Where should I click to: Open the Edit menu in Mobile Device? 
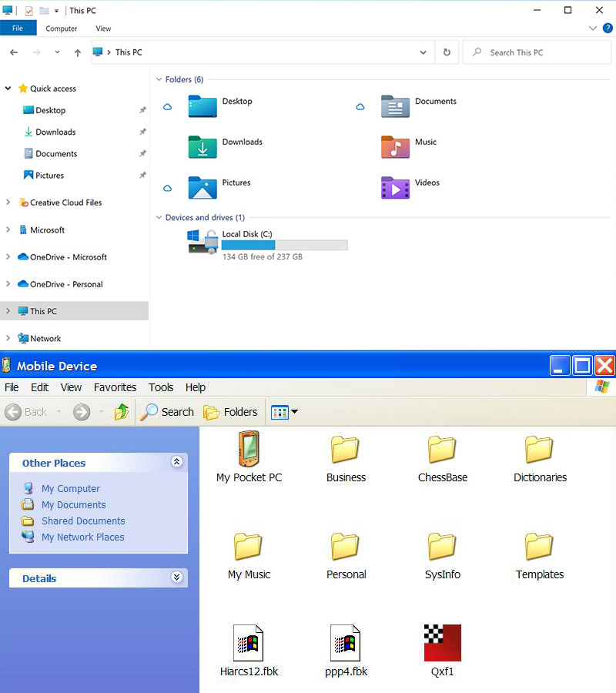point(39,387)
